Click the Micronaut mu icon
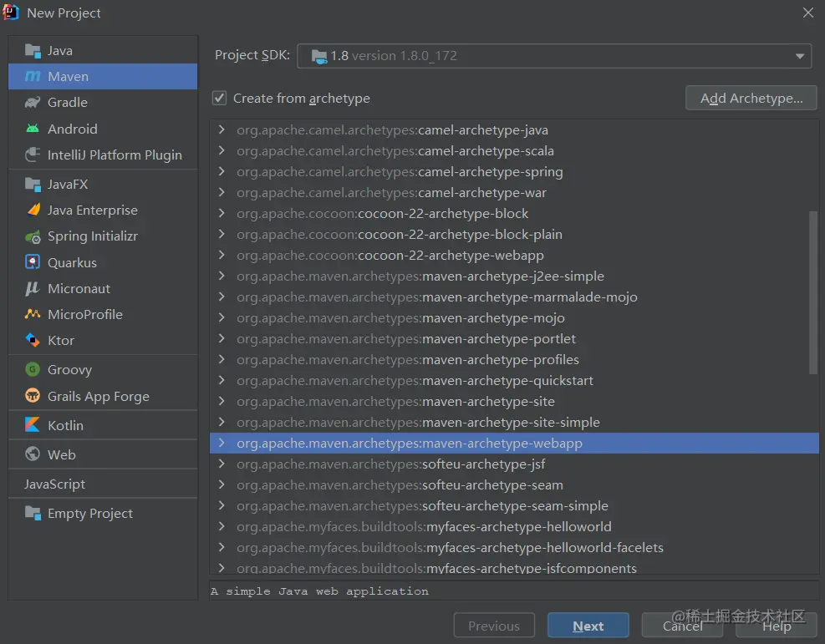 click(33, 289)
